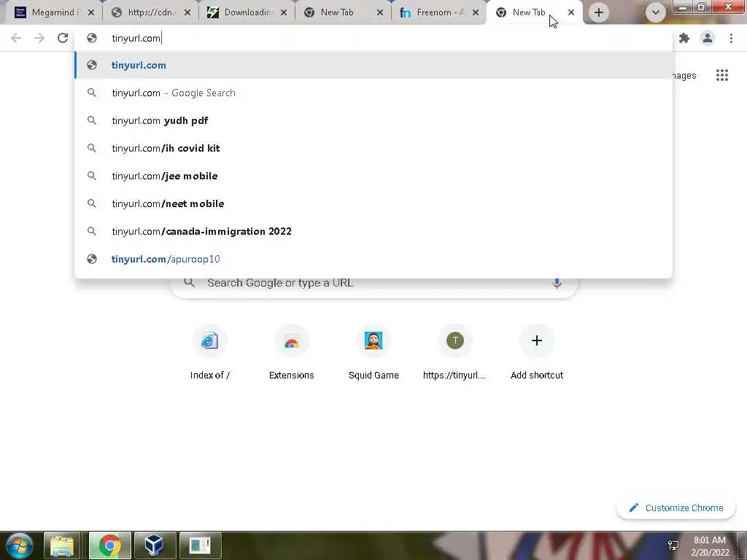This screenshot has width=747, height=560.
Task: Open the Index of / shortcut
Action: click(x=209, y=352)
